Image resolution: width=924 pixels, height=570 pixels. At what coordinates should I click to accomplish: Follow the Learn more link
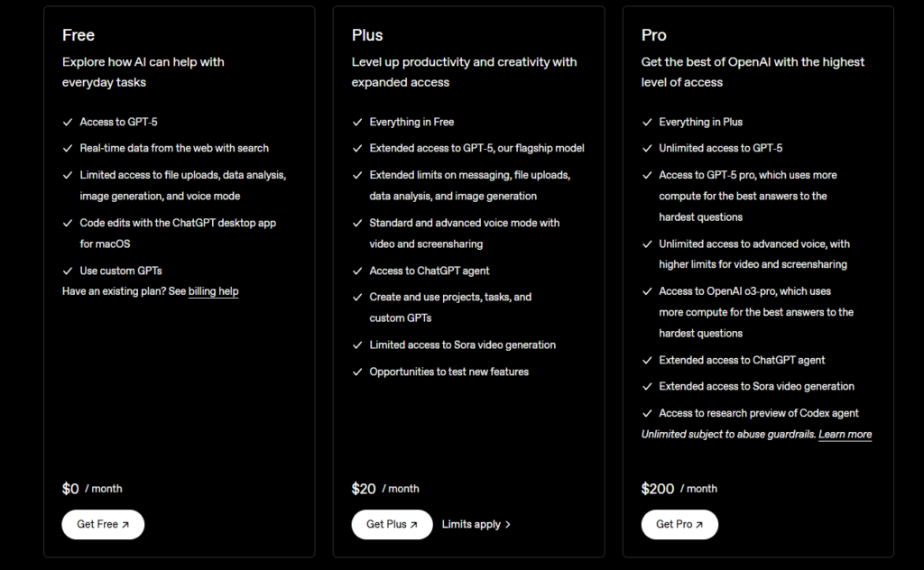pyautogui.click(x=845, y=434)
